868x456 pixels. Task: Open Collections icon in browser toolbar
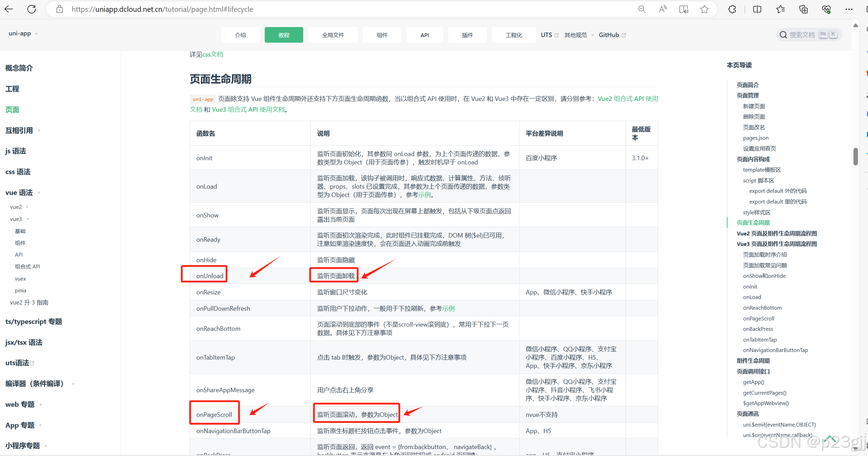[x=803, y=9]
